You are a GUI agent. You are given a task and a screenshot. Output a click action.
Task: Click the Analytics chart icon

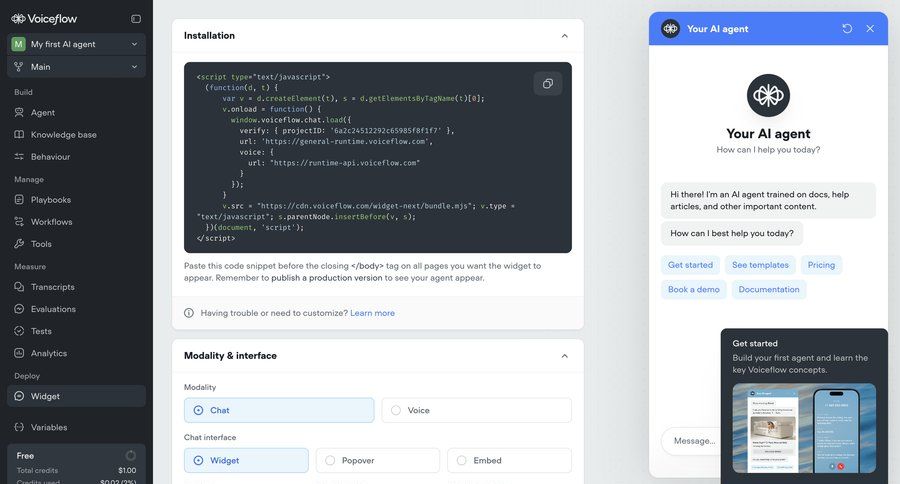(x=19, y=353)
